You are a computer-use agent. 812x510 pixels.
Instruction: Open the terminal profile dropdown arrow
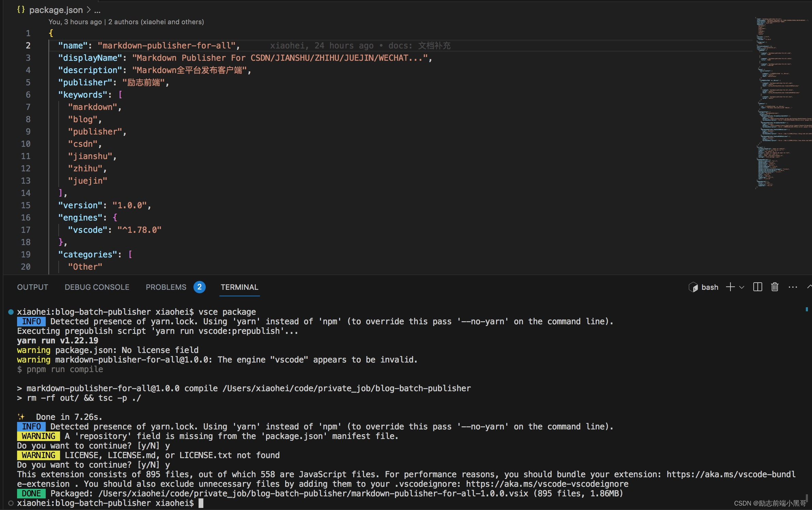pos(741,287)
